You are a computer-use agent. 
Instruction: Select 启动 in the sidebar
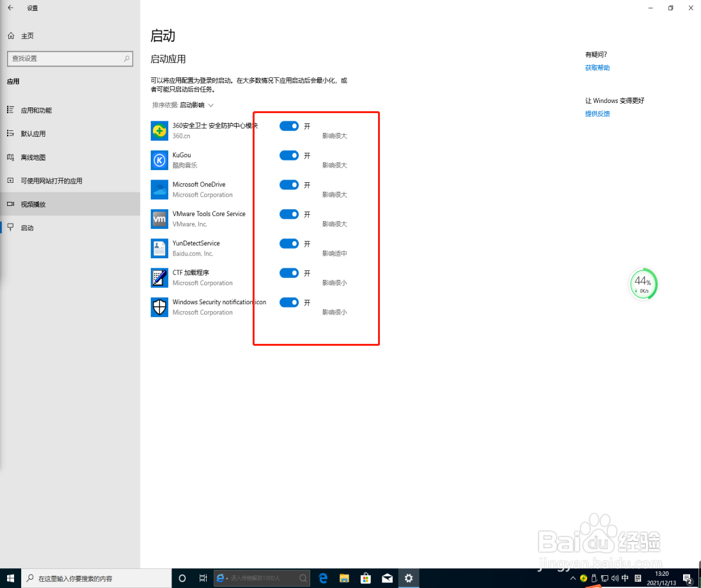click(x=38, y=228)
